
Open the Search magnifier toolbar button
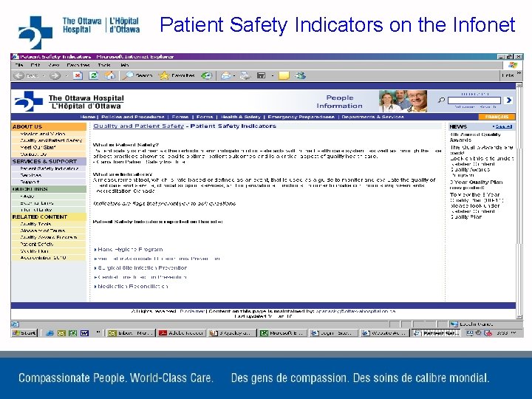(137, 75)
